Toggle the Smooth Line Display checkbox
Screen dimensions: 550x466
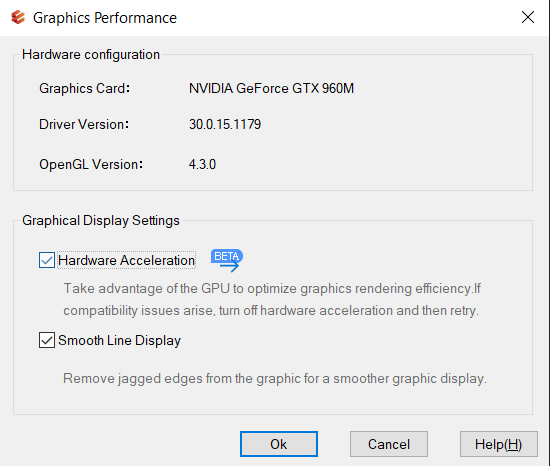[47, 340]
